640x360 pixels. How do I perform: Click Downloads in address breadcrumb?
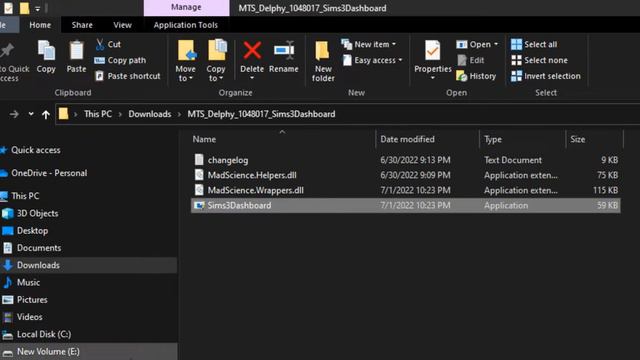pyautogui.click(x=150, y=114)
